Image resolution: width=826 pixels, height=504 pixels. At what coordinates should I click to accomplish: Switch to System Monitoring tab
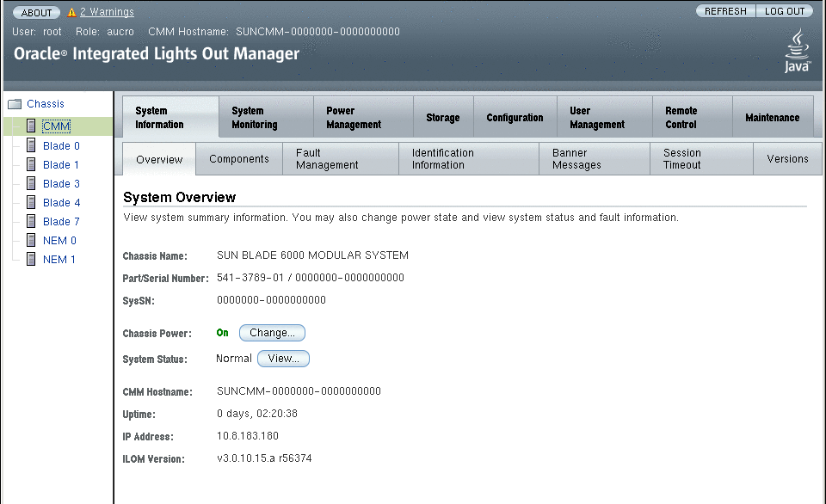[267, 118]
